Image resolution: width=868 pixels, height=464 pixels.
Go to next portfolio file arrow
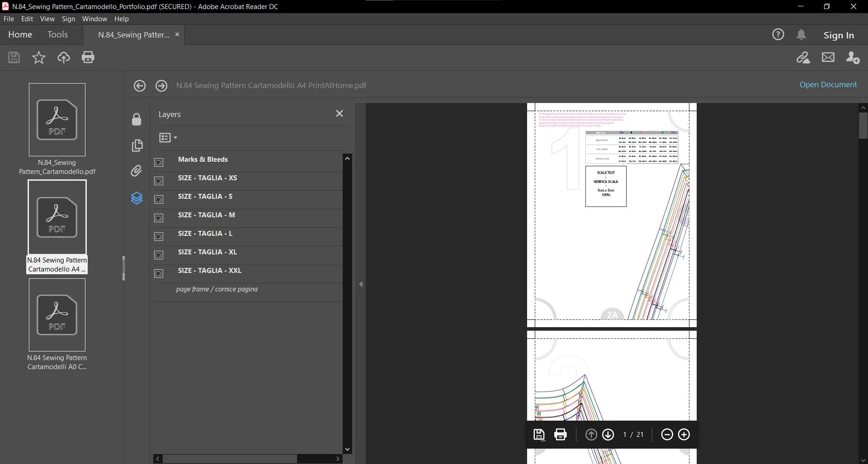pyautogui.click(x=161, y=86)
